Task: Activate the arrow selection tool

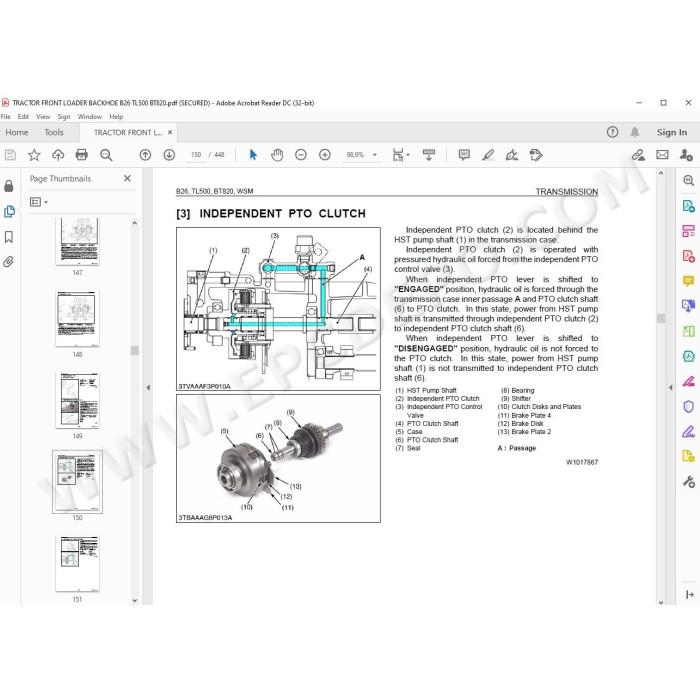Action: pyautogui.click(x=253, y=155)
